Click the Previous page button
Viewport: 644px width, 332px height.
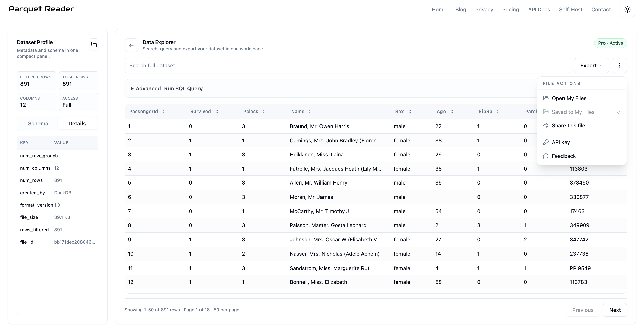point(583,310)
